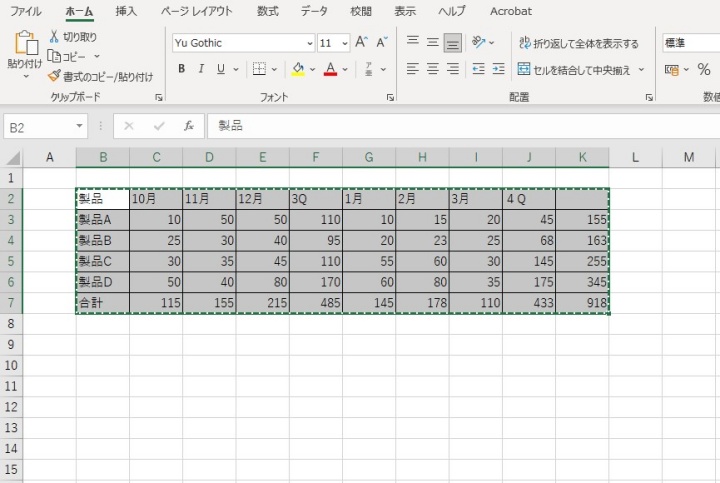Open the number format 標準 dropdown
Screen dimensions: 720x483
[x=691, y=43]
